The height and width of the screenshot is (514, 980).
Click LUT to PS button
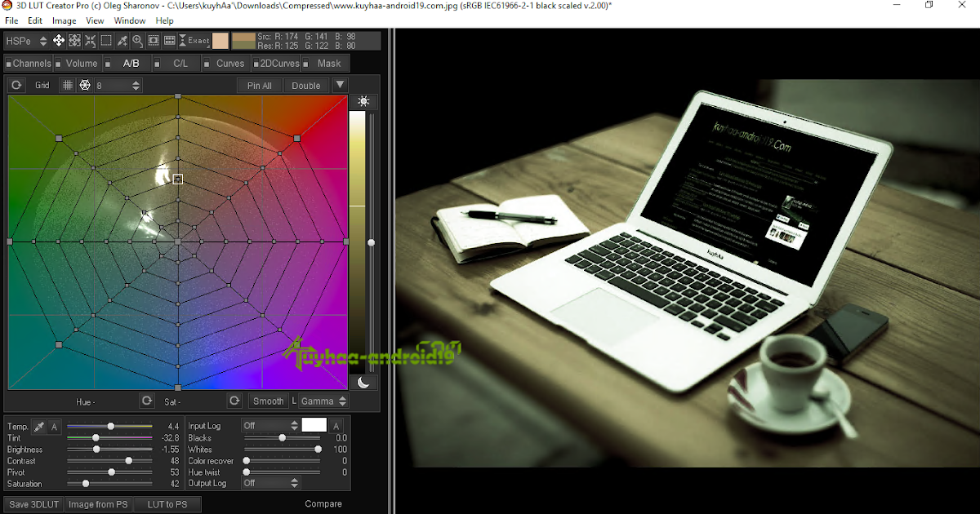(x=167, y=504)
